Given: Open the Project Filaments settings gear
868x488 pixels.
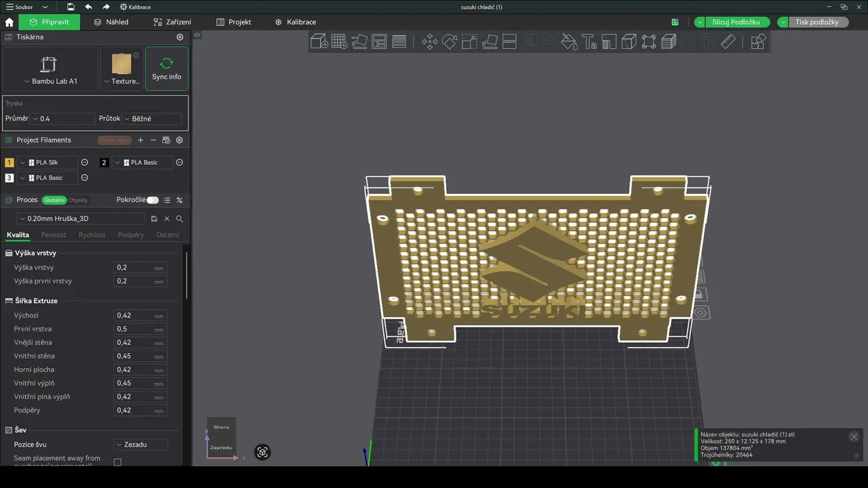Looking at the screenshot, I should (180, 140).
